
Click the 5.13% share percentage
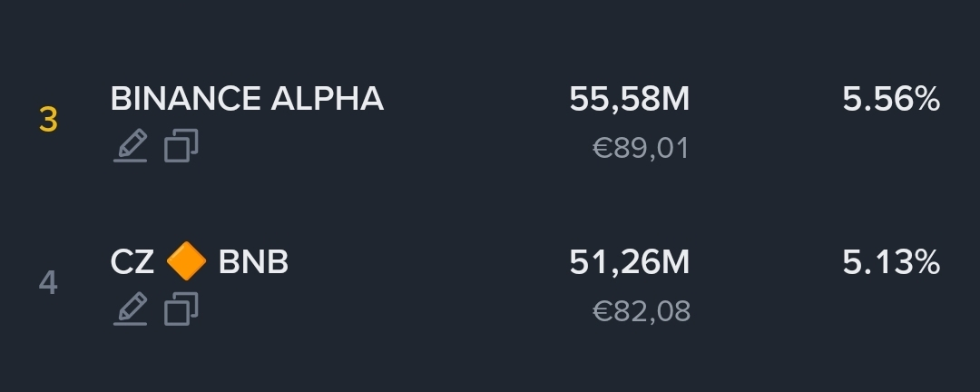(891, 262)
